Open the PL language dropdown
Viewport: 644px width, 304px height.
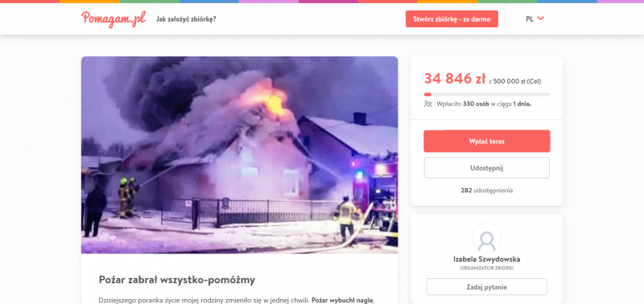pos(534,18)
